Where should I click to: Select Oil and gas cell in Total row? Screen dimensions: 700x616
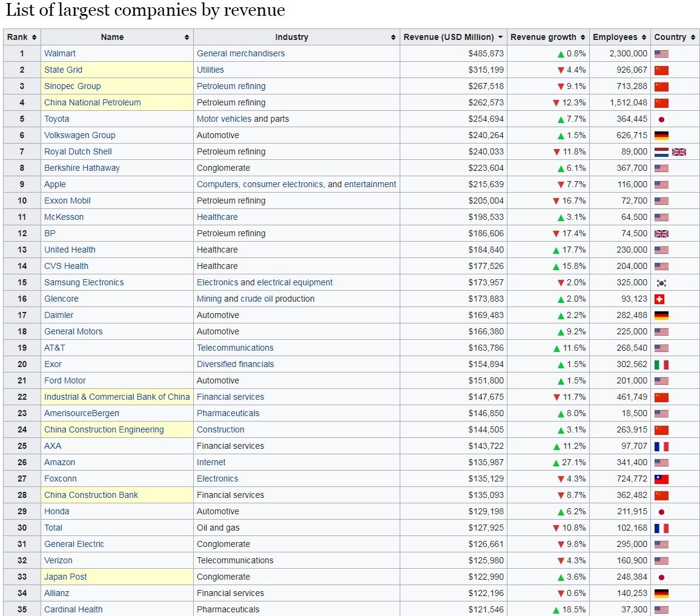pyautogui.click(x=218, y=528)
